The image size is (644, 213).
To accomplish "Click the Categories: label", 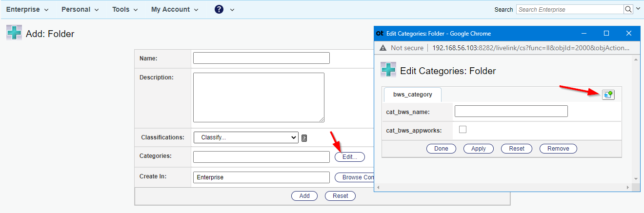I will pos(156,156).
